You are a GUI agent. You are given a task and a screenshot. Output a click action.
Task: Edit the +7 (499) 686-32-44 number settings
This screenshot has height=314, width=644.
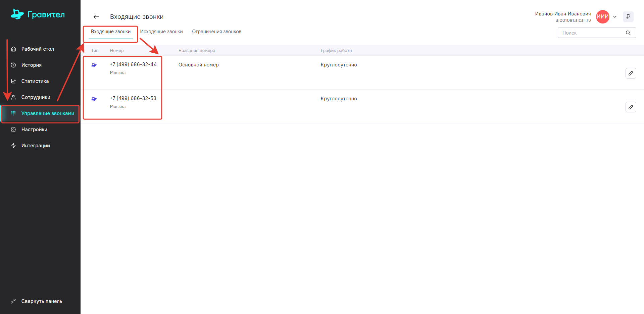[631, 73]
